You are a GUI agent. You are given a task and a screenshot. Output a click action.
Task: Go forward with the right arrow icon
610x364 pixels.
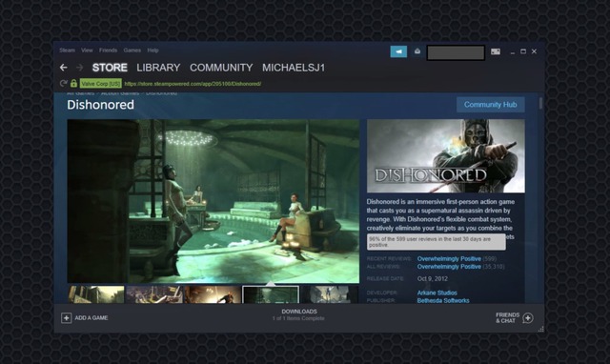79,68
